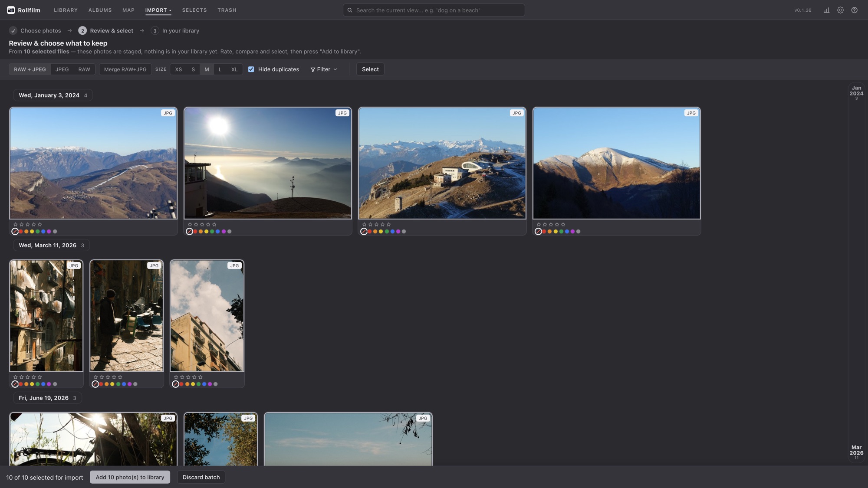Apply green label to misty sun photo

212,232
